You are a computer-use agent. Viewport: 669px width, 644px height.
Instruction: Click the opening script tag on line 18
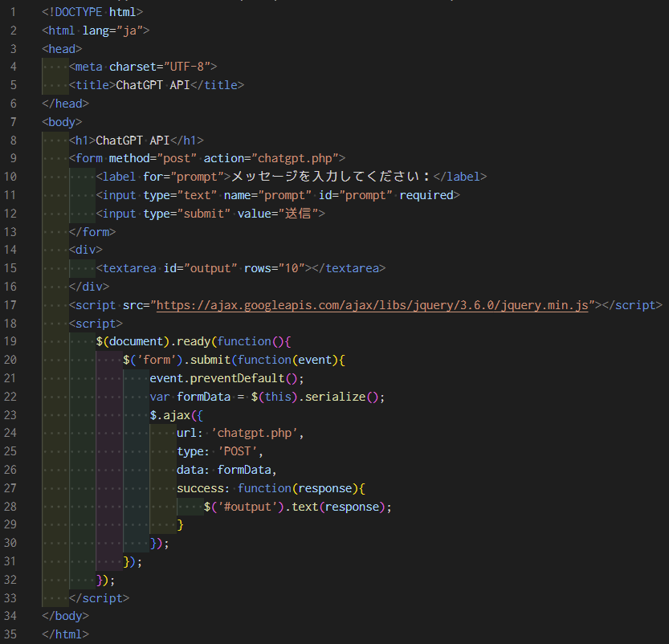(96, 324)
